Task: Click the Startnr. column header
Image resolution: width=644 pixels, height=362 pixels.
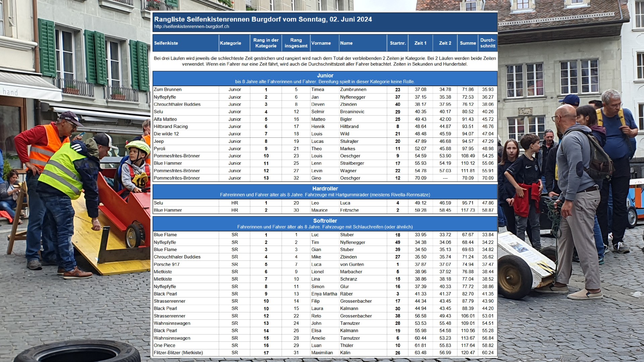Action: click(x=398, y=43)
